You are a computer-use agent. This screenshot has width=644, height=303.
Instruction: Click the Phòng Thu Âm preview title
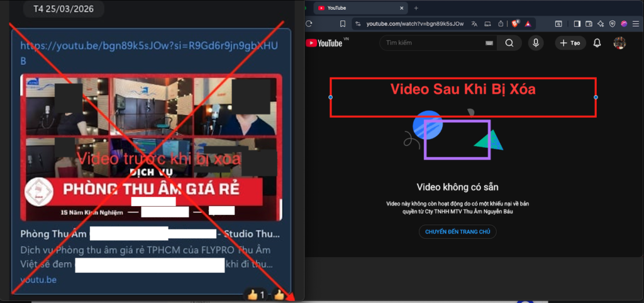[x=150, y=234]
